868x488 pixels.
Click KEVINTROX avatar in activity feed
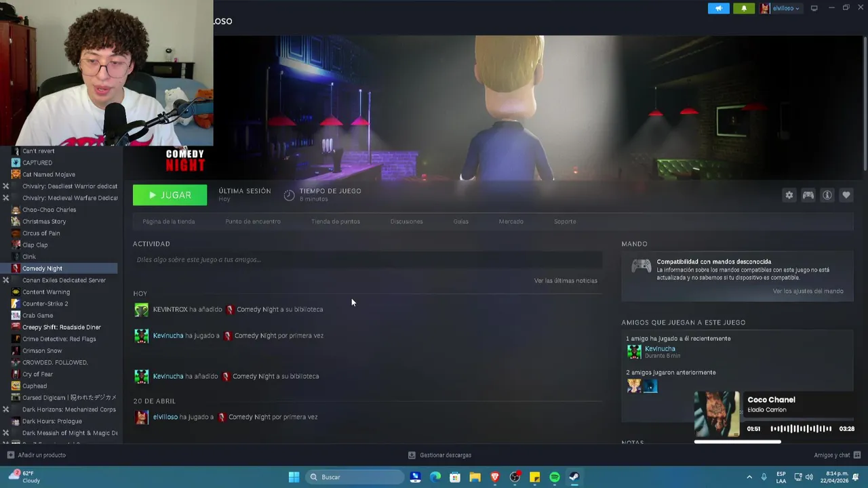[x=141, y=310]
